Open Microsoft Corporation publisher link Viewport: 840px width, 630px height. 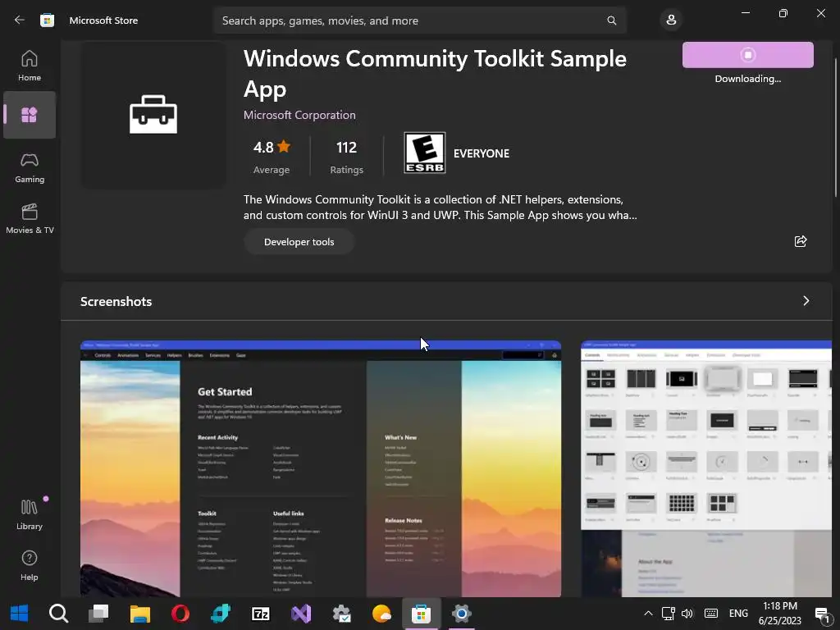tap(299, 115)
